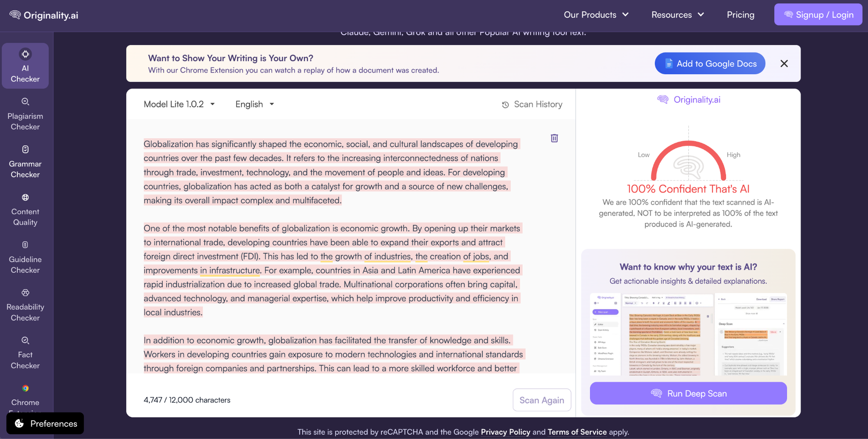868x439 pixels.
Task: Close the Google Docs promo banner
Action: click(x=784, y=63)
